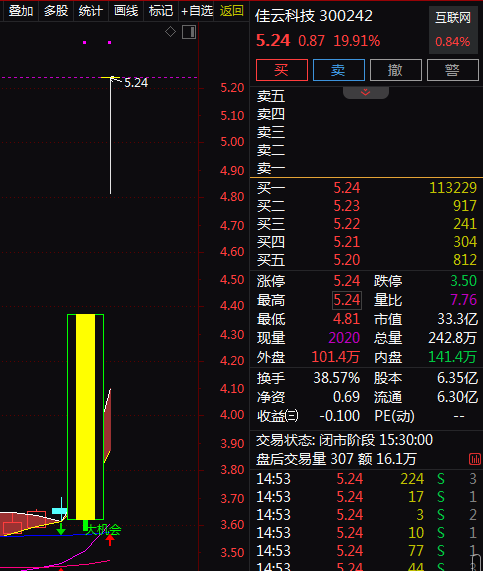Click the 盘后交易量 307 line
Screen dimensions: 483x571
pyautogui.click(x=336, y=459)
